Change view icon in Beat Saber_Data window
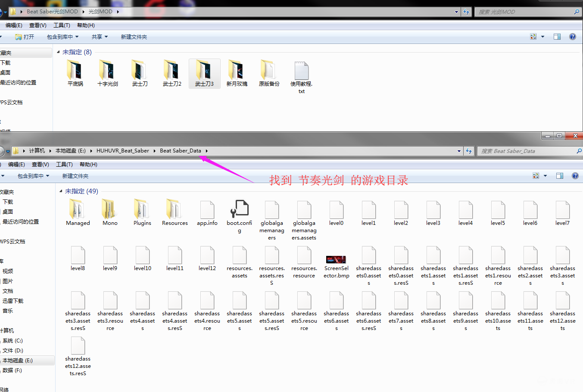583x392 pixels. (536, 176)
